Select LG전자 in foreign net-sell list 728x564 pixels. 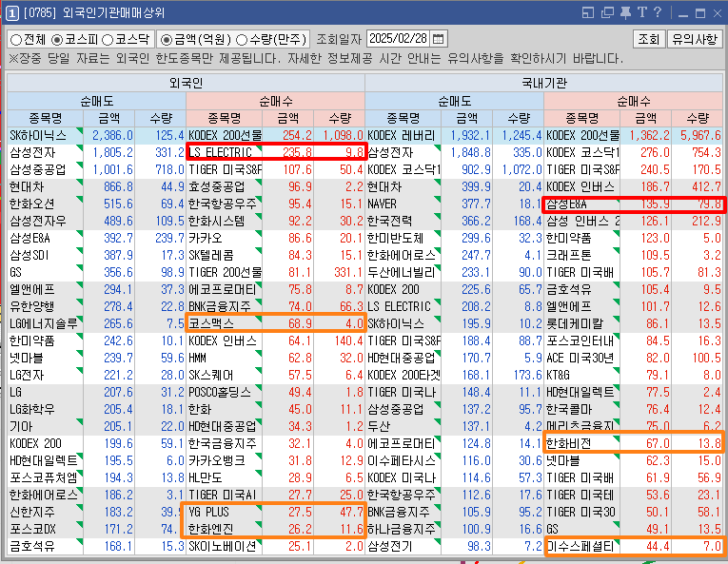point(27,375)
